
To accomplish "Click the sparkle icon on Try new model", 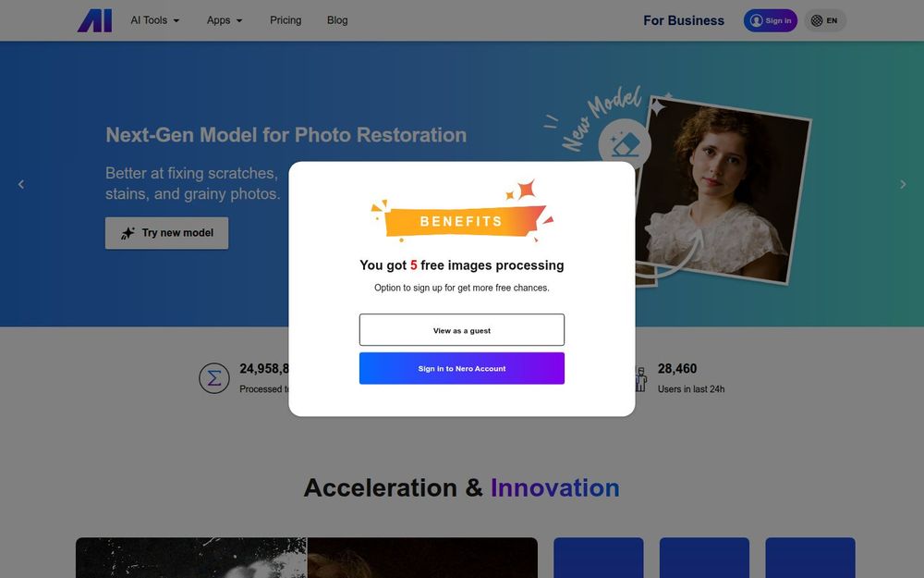I will (128, 233).
